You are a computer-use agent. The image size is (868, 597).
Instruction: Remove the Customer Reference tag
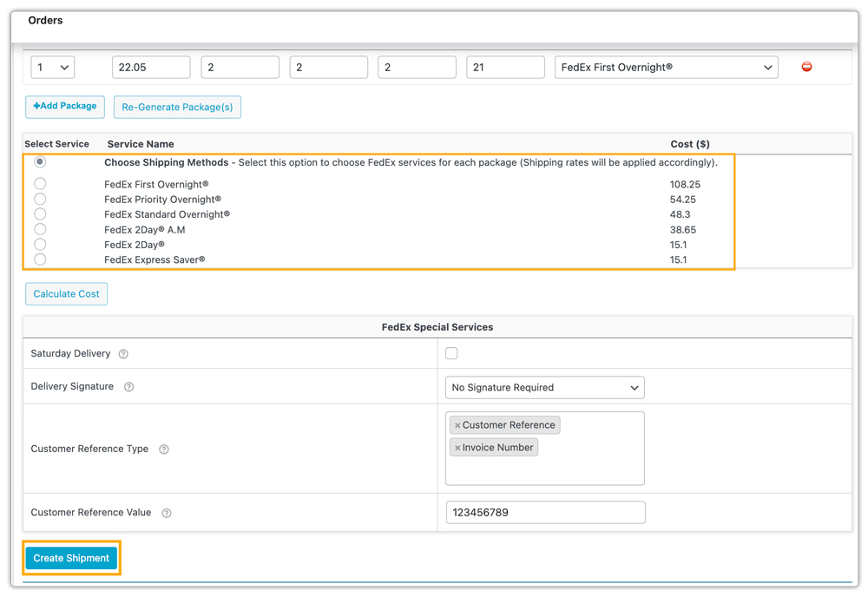(457, 425)
